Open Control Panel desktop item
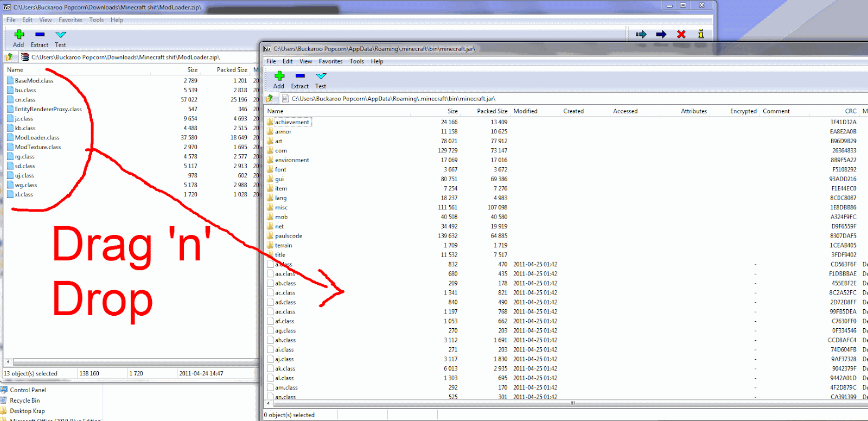 (28, 390)
